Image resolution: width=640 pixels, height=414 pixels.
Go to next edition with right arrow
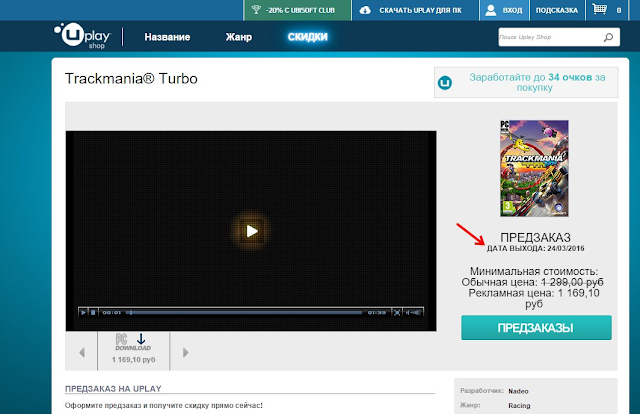tap(186, 352)
